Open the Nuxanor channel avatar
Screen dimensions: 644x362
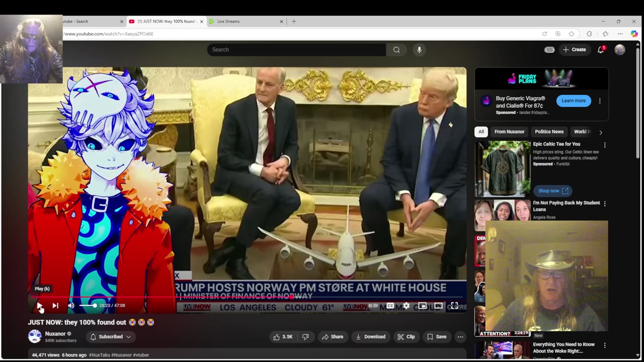[x=35, y=336]
